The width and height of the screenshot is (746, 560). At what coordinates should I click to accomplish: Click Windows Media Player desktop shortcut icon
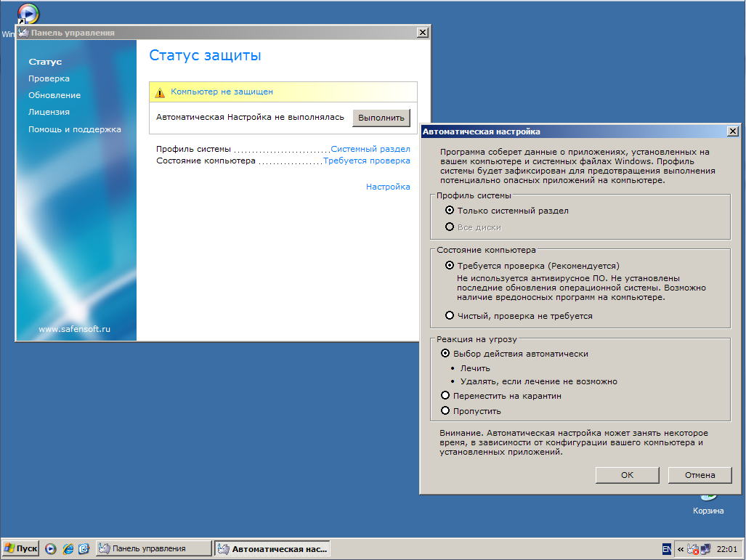click(28, 13)
